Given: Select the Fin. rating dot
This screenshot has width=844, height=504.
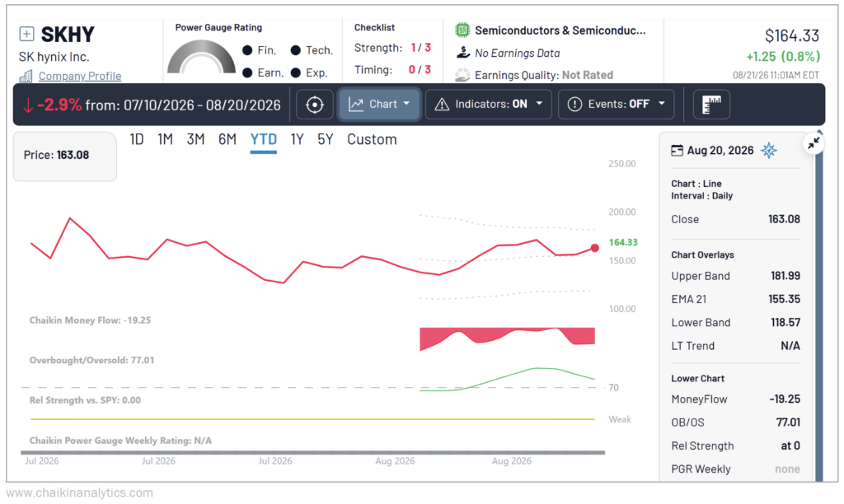Looking at the screenshot, I should [247, 50].
